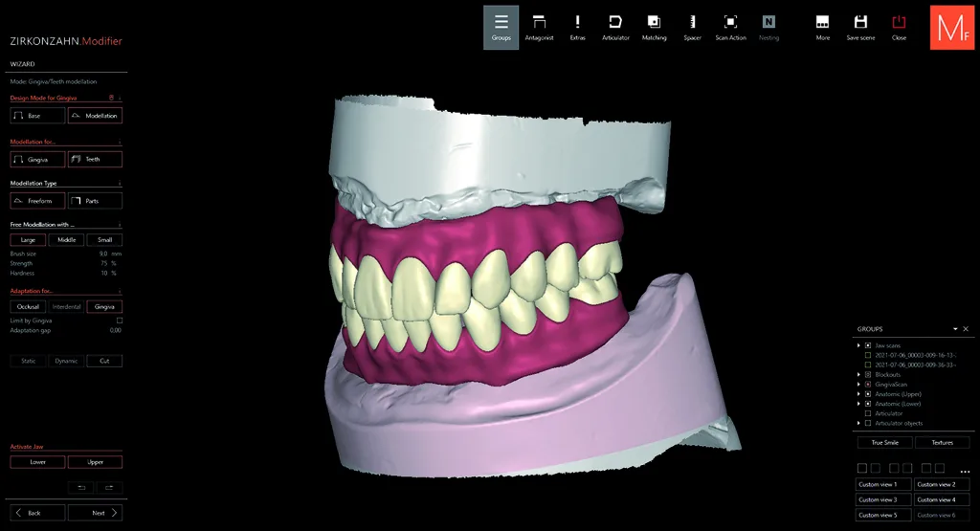Click the Adaptation gap value field

pyautogui.click(x=115, y=330)
